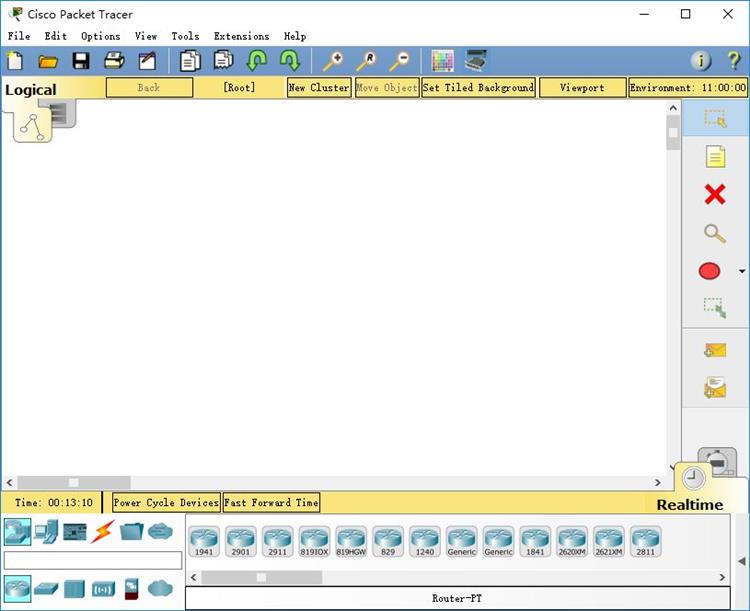The height and width of the screenshot is (611, 750).
Task: Select the Resize Shape tool
Action: (715, 308)
